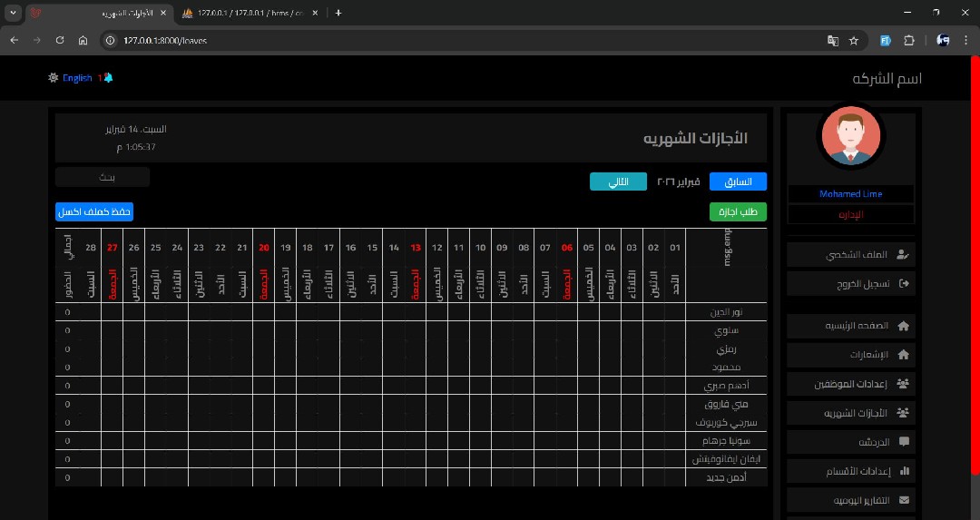The image size is (980, 520).
Task: Click the day 01 column header
Action: [x=675, y=248]
